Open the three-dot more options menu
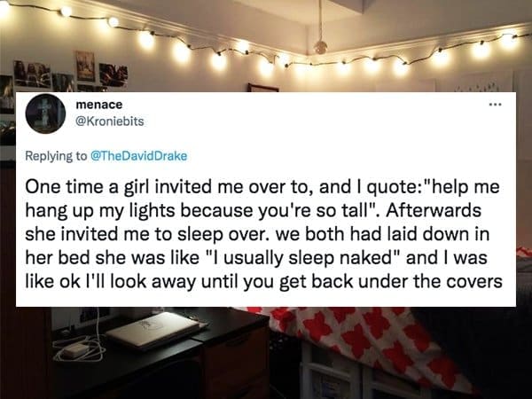Viewport: 532px width, 399px height. coord(495,105)
